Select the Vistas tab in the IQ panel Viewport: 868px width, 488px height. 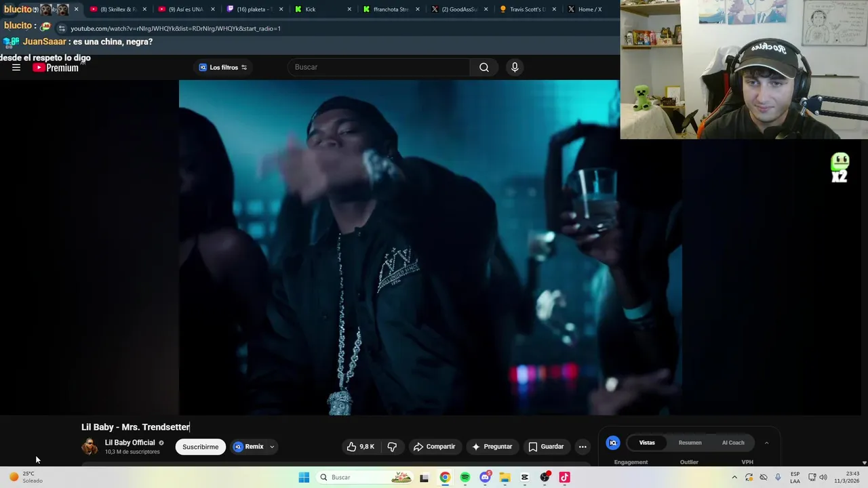[x=647, y=443]
